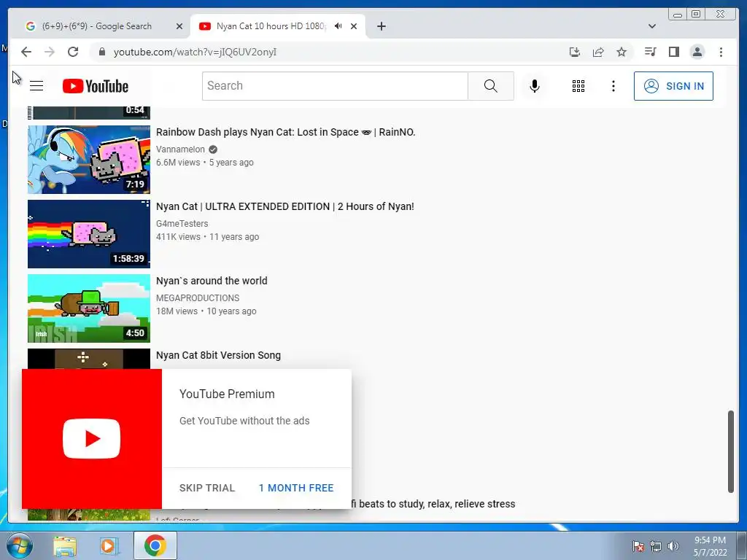Open the G4meTesters channel
This screenshot has height=560, width=747.
(182, 223)
